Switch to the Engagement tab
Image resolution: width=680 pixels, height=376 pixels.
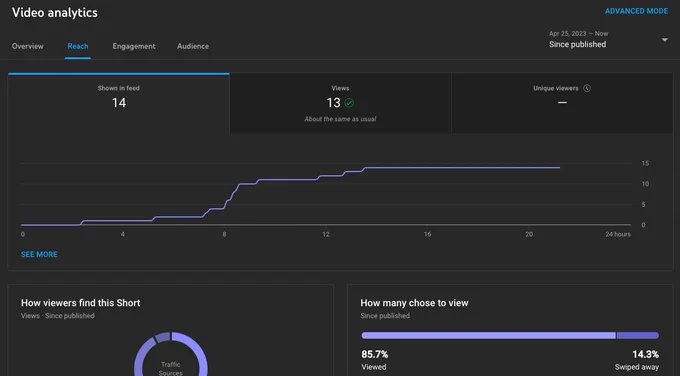coord(134,46)
